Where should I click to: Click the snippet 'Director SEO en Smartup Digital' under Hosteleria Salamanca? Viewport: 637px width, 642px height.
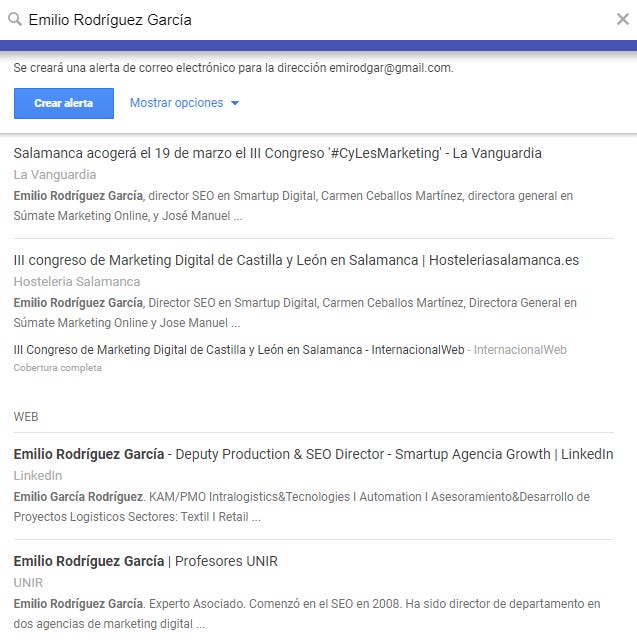[295, 313]
